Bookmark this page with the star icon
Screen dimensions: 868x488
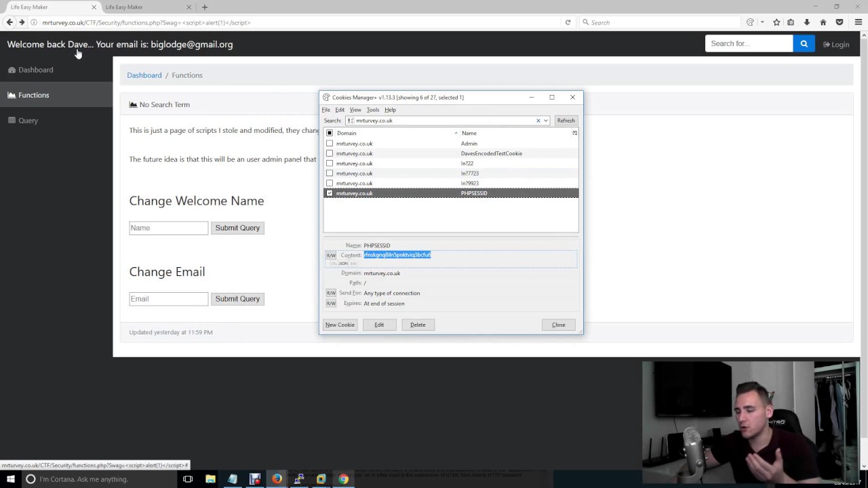coord(776,22)
